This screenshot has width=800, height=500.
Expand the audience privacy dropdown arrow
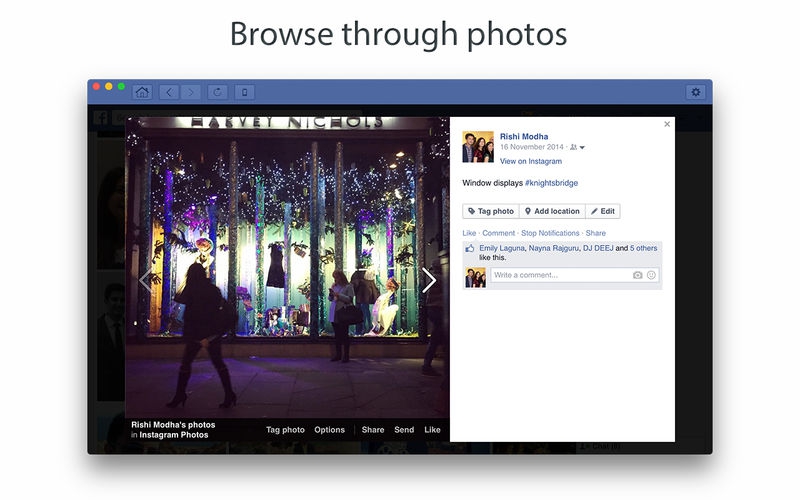point(582,147)
